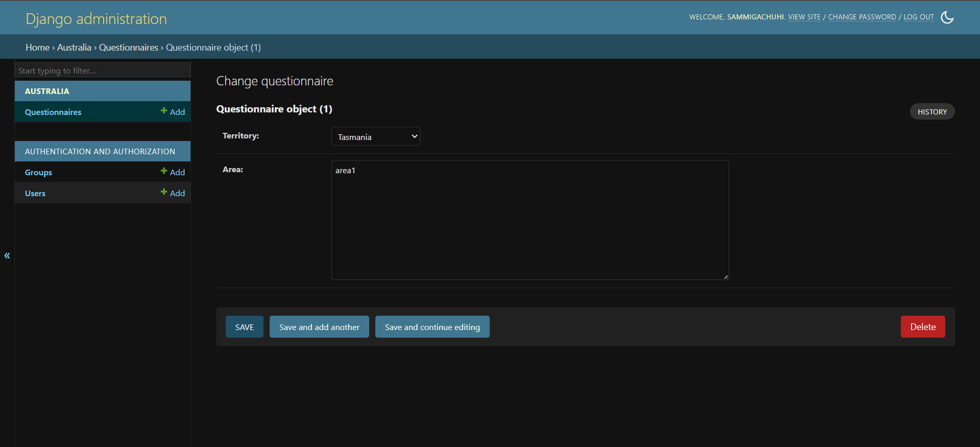Image resolution: width=980 pixels, height=447 pixels.
Task: Collapse the sidebar with the double chevron
Action: 7,255
